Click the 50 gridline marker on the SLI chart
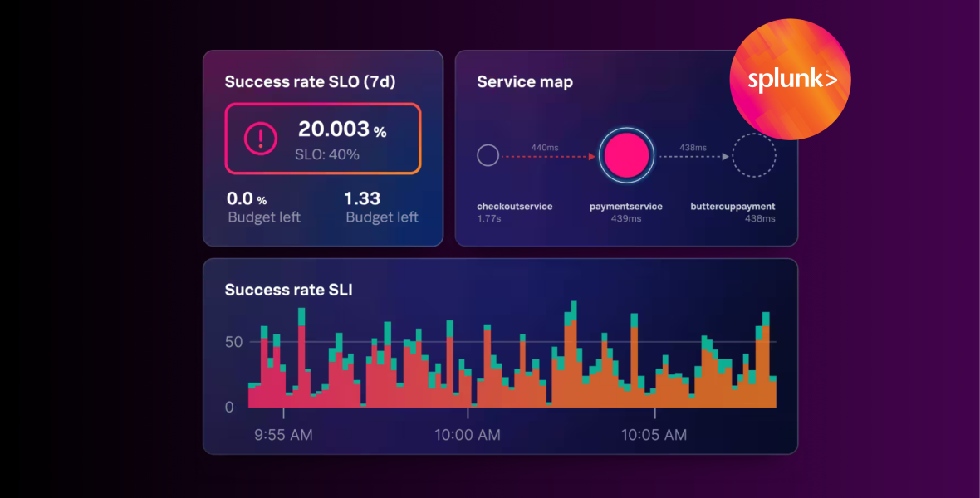Screen dimensions: 980x498 pyautogui.click(x=233, y=341)
